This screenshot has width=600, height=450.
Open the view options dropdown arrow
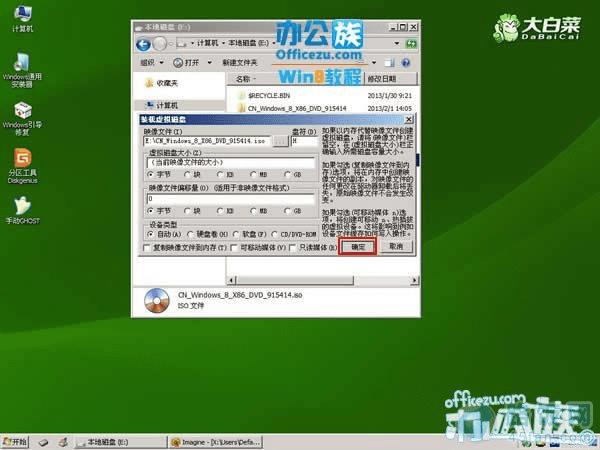coord(374,63)
